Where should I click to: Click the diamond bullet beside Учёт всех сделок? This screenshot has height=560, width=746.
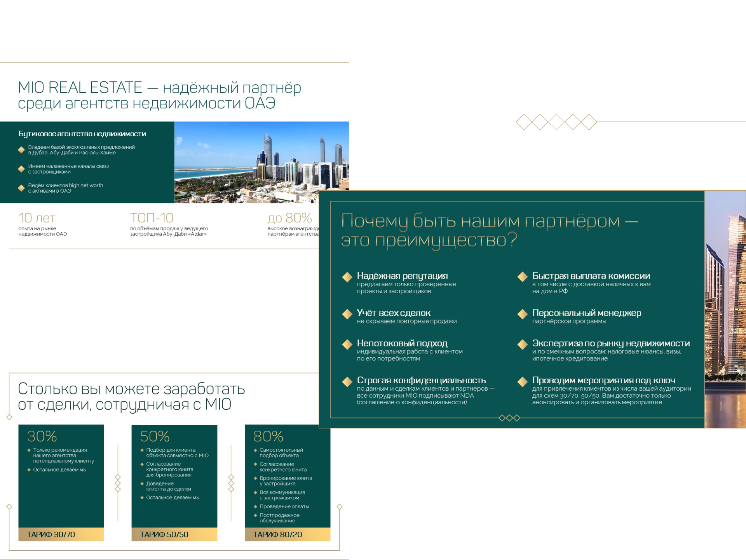(347, 314)
